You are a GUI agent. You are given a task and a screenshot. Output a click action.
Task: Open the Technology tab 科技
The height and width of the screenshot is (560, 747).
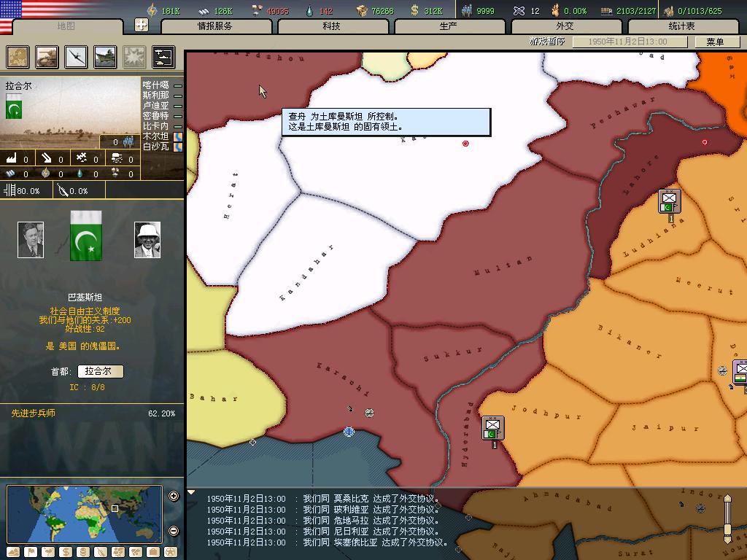(333, 26)
